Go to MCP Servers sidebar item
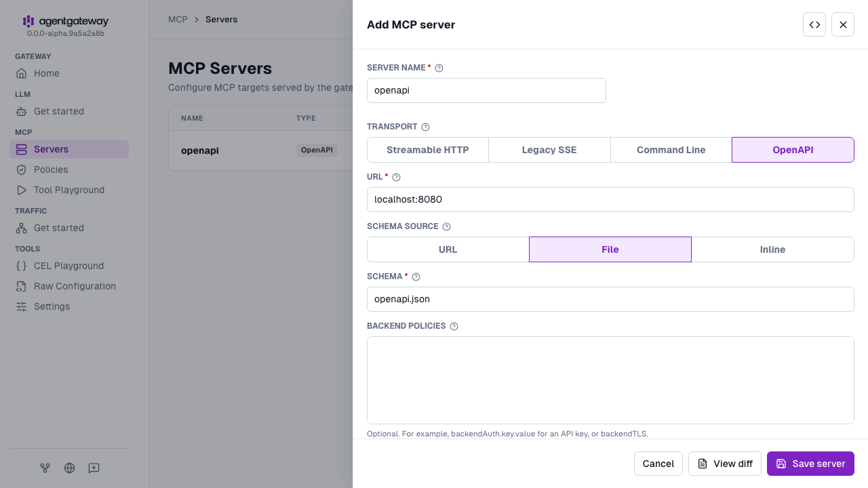868x488 pixels. point(69,149)
